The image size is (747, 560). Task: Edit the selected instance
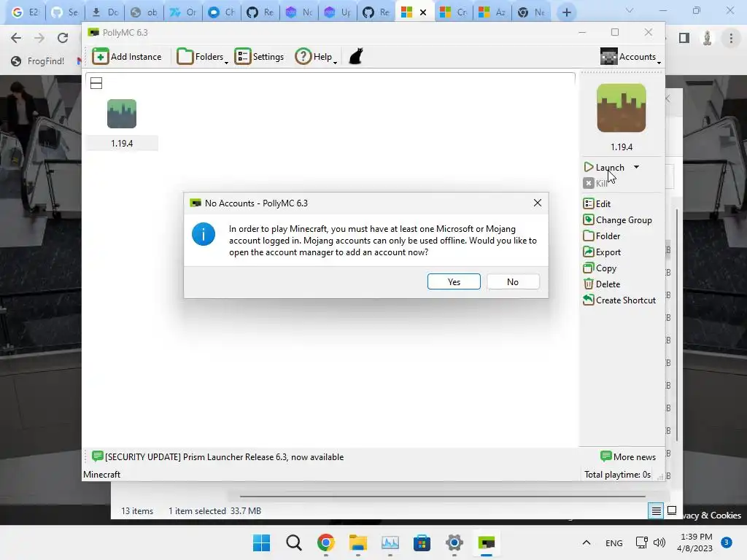[x=597, y=204]
